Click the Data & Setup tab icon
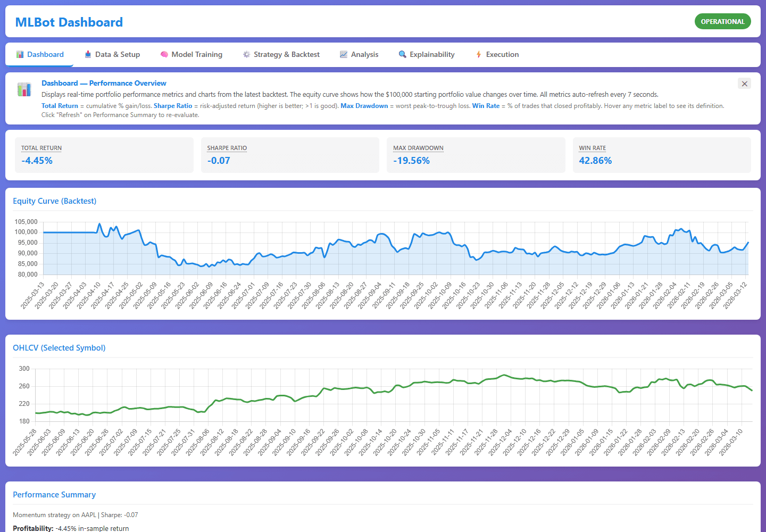 (x=88, y=54)
